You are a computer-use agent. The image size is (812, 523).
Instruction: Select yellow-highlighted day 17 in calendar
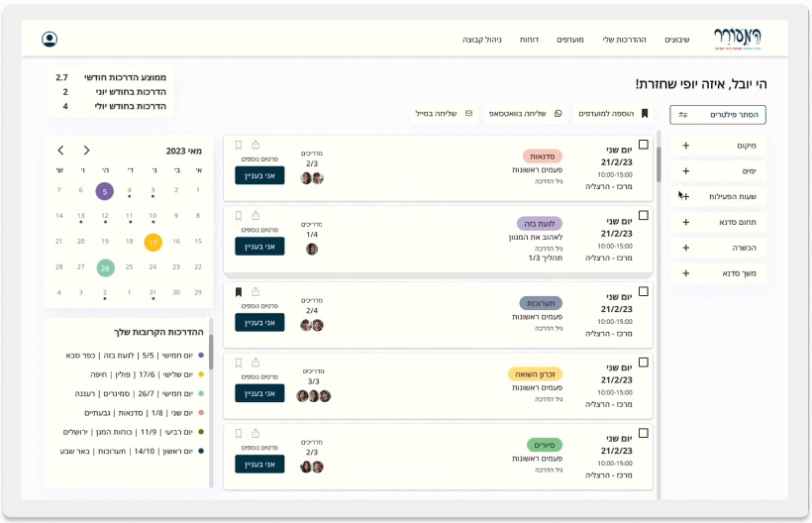point(152,243)
